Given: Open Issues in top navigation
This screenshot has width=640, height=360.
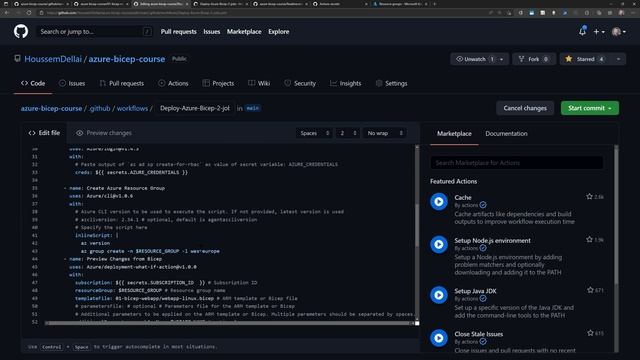Looking at the screenshot, I should pyautogui.click(x=211, y=31).
